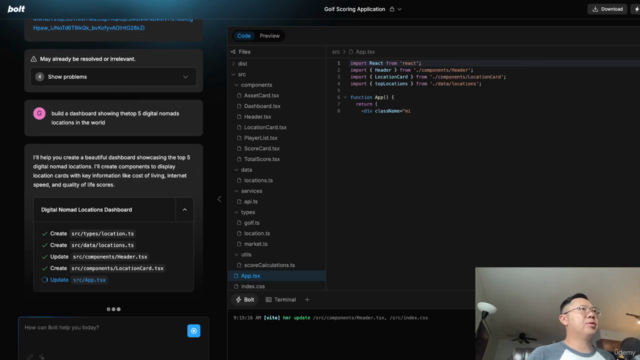Click the file icon beside App.tsx in tree
Screen dimensions: 640x360
(236, 276)
